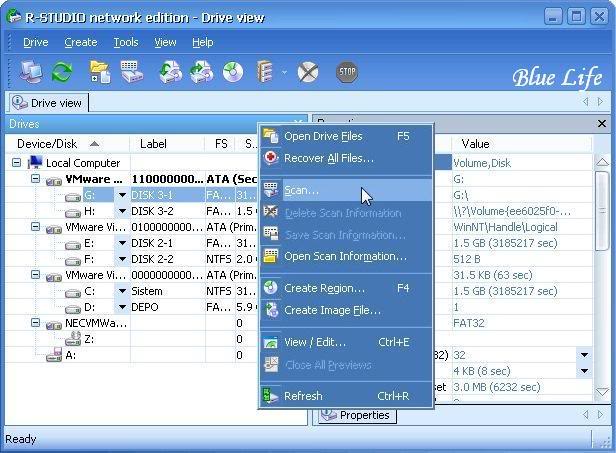
Task: Choose Scan... in the context menu
Action: [x=346, y=191]
